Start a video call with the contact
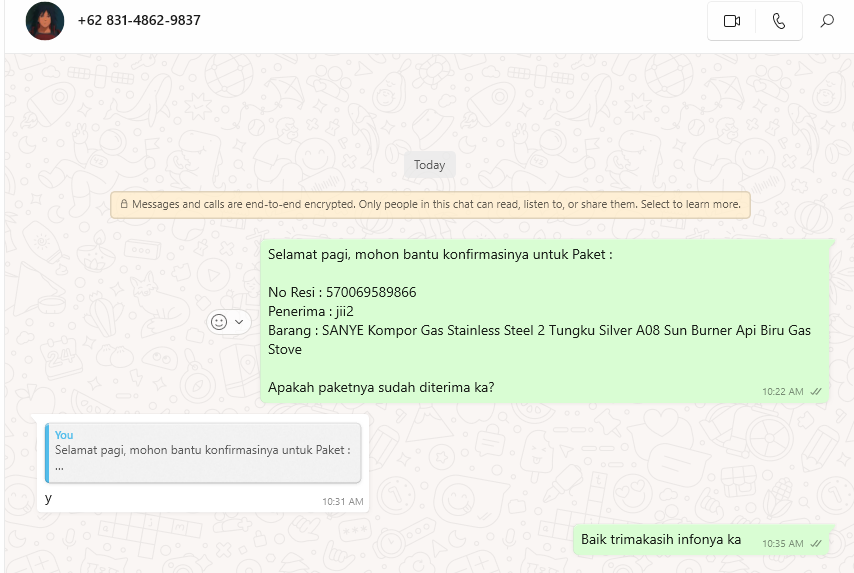This screenshot has height=573, width=854. (x=731, y=21)
